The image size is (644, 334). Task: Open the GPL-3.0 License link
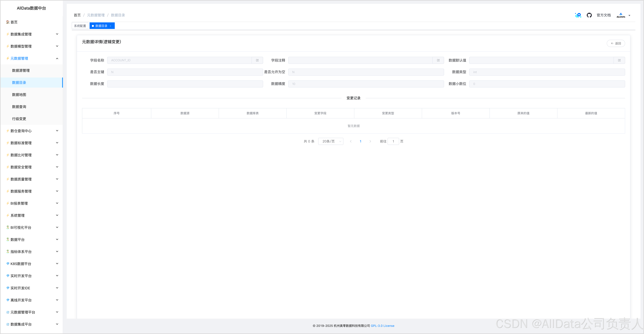pos(382,326)
